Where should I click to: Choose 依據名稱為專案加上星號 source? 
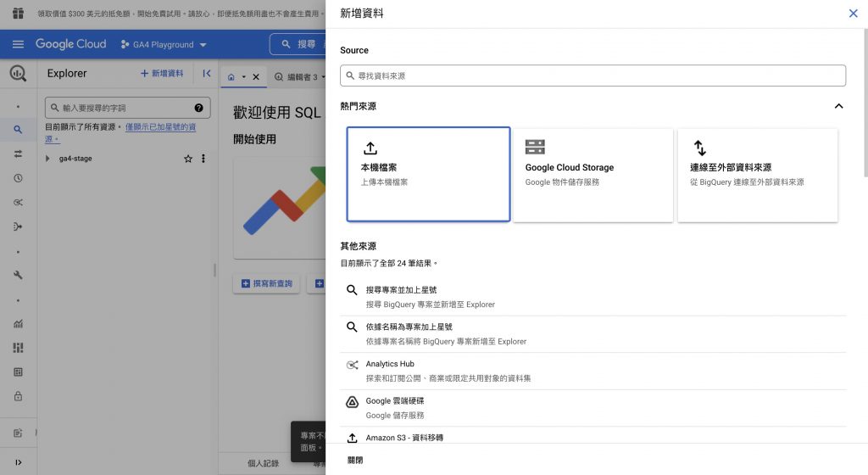point(593,334)
